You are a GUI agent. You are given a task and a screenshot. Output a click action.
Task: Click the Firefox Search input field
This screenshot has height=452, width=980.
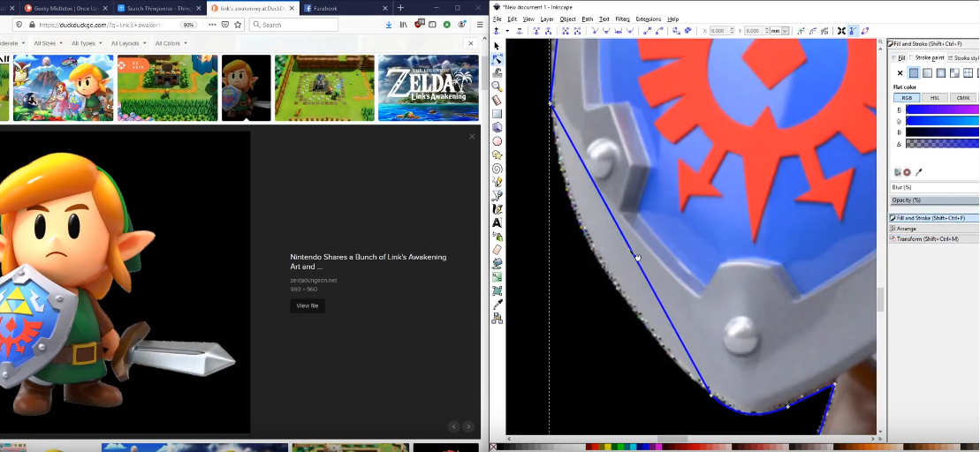[x=293, y=25]
